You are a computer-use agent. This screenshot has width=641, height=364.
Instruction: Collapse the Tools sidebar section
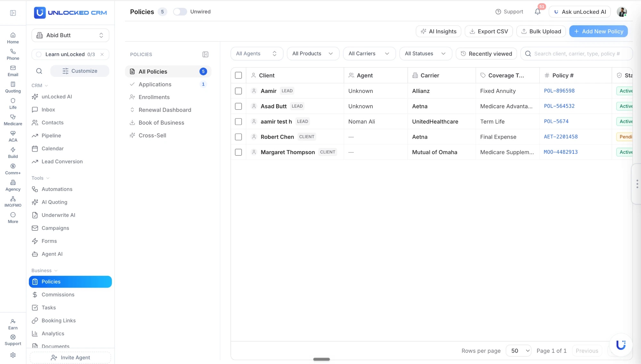[x=40, y=178]
